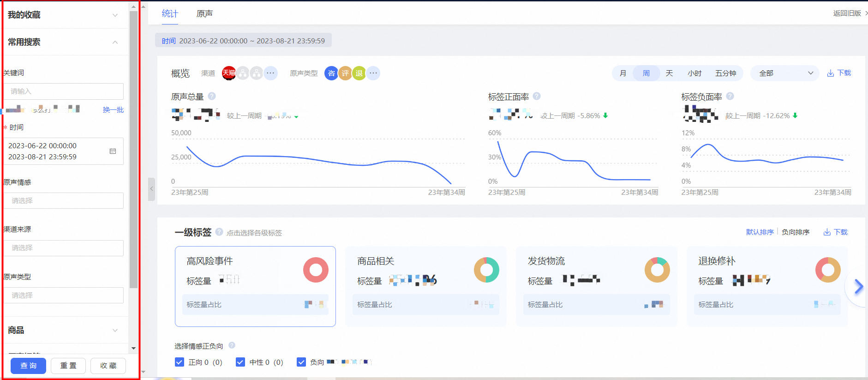Download overview data via 下载
The width and height of the screenshot is (868, 380).
[839, 73]
